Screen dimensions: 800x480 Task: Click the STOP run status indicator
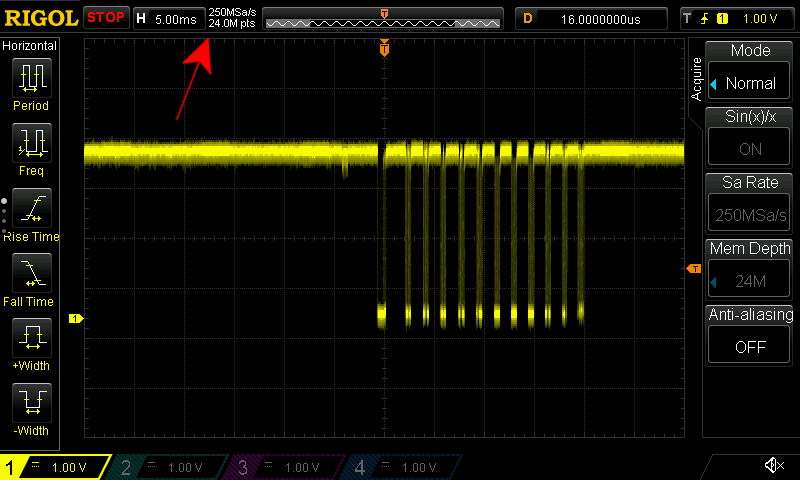pos(106,17)
